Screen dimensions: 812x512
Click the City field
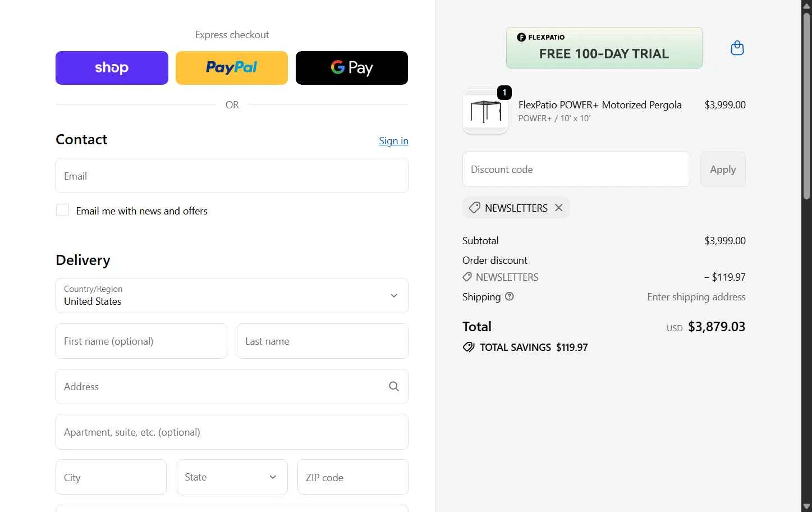pos(111,477)
